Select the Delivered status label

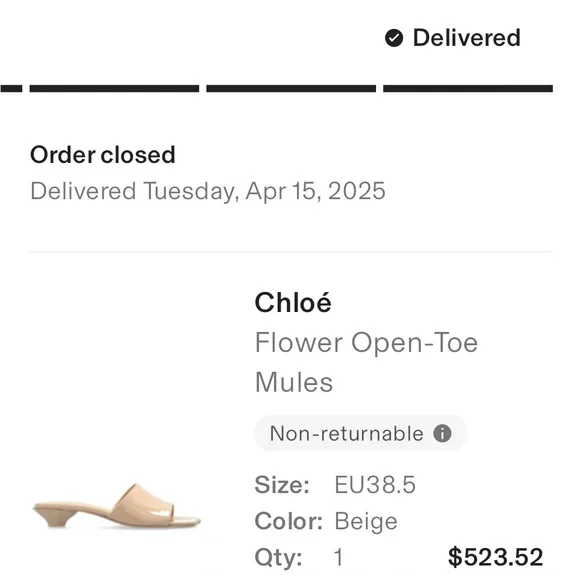466,38
